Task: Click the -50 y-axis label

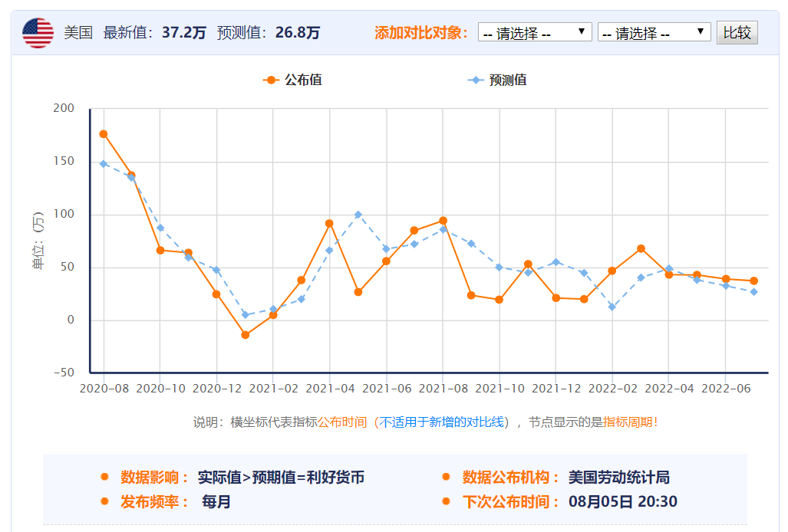Action: click(x=64, y=373)
